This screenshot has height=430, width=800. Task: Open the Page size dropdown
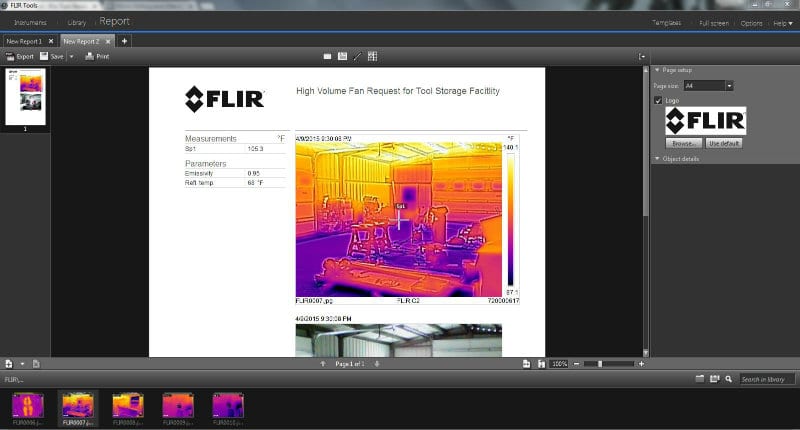pyautogui.click(x=729, y=87)
